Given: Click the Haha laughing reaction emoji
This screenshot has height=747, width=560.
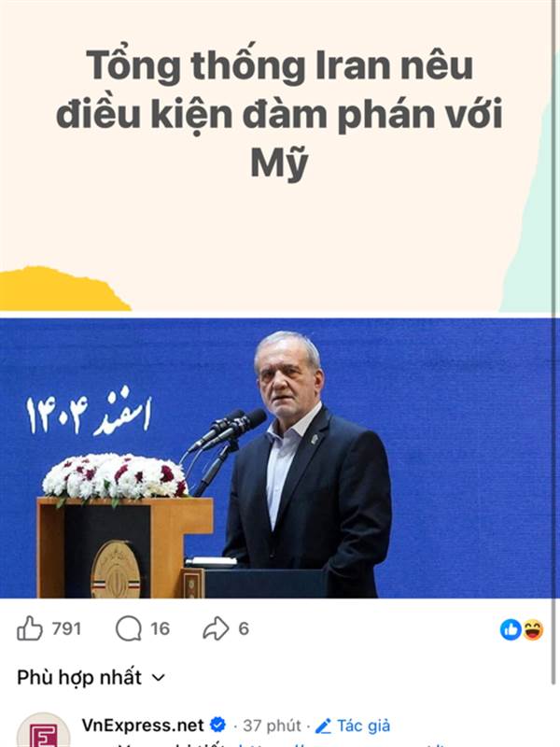Looking at the screenshot, I should click(533, 629).
